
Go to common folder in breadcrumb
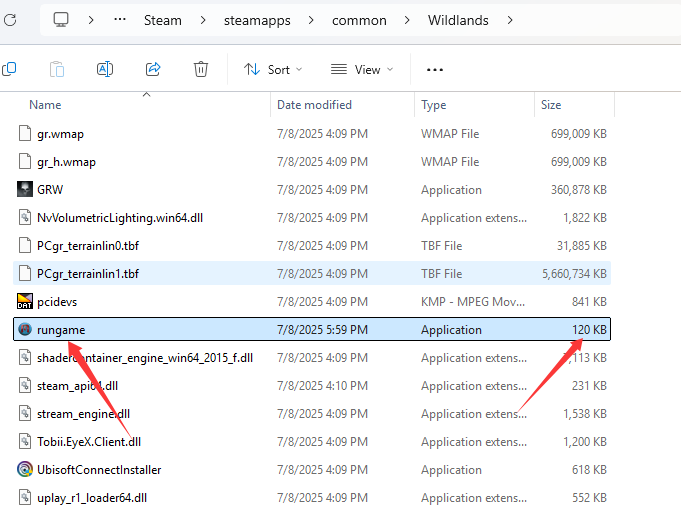(359, 20)
